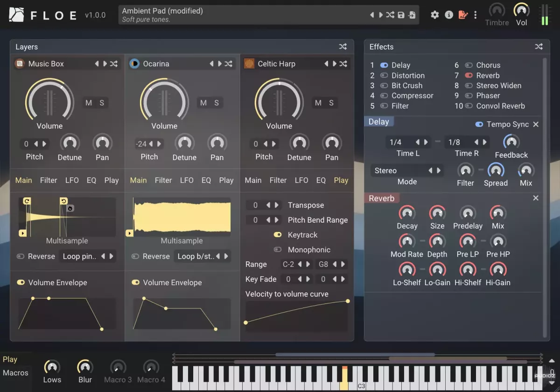Save preset using floppy disk icon

401,15
